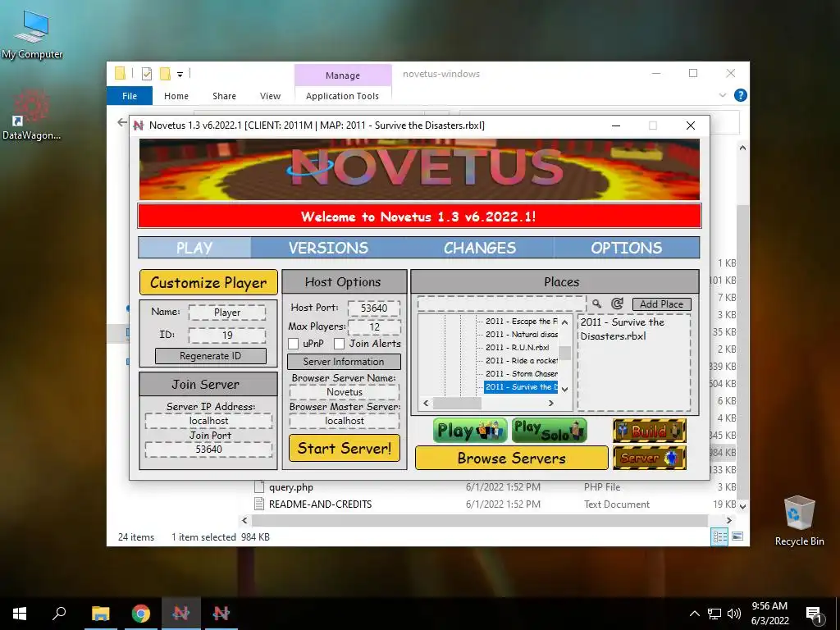Click the Join Port field
The width and height of the screenshot is (840, 630).
tap(208, 449)
